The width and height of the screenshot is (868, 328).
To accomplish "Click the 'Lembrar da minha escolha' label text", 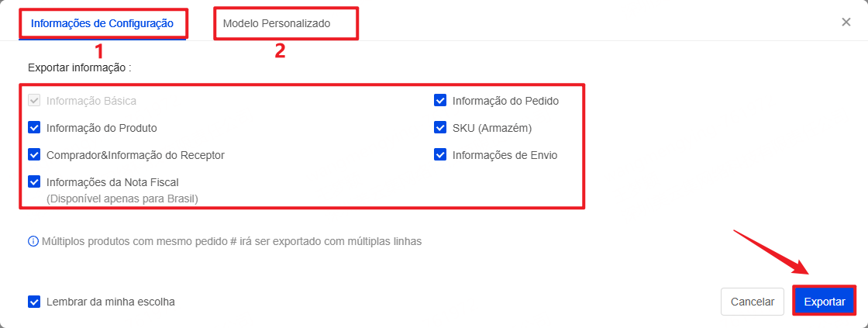I will [111, 302].
